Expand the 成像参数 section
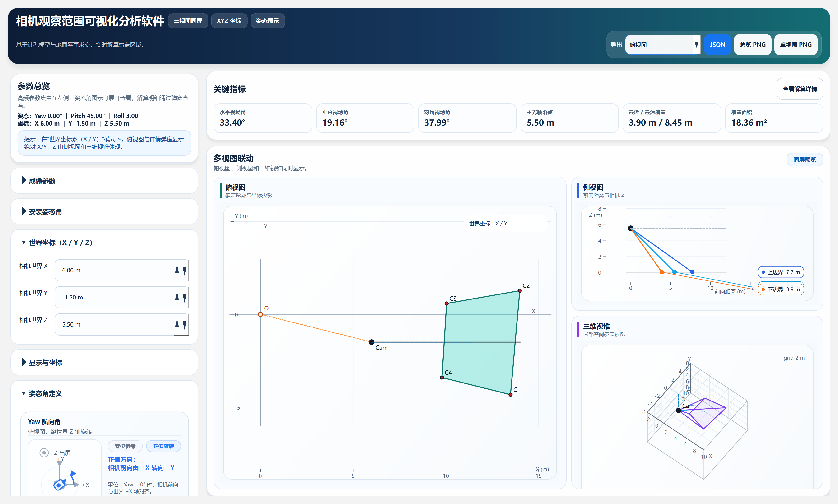This screenshot has width=838, height=504. click(104, 181)
